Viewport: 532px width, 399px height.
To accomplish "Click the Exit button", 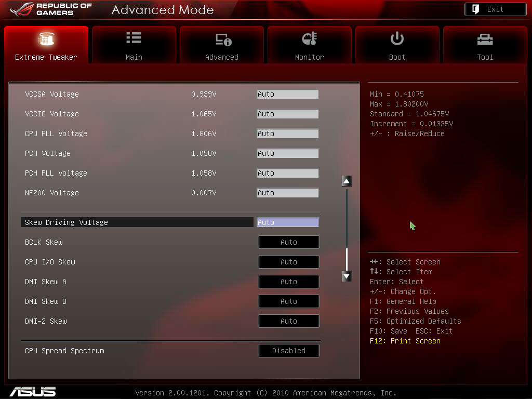I will tap(495, 9).
